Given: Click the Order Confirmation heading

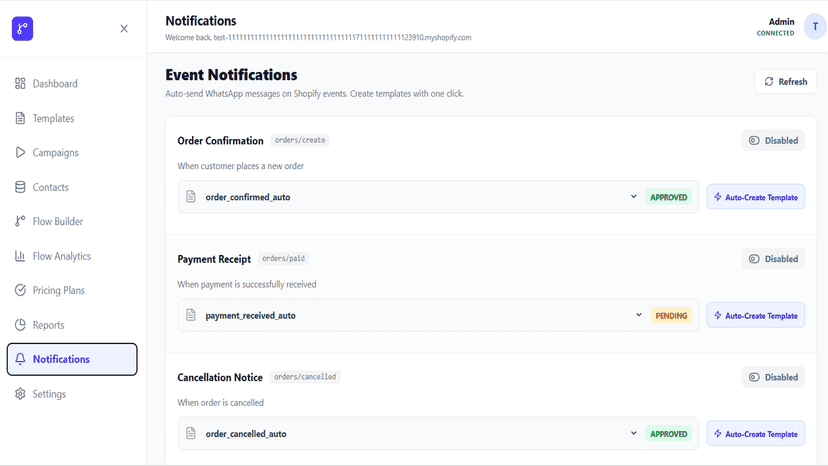Looking at the screenshot, I should click(220, 141).
